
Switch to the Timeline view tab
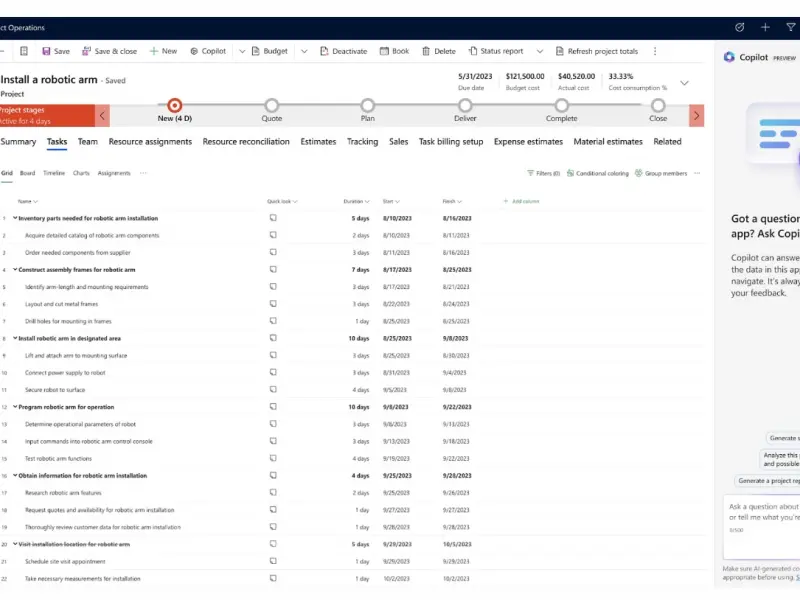pos(54,173)
